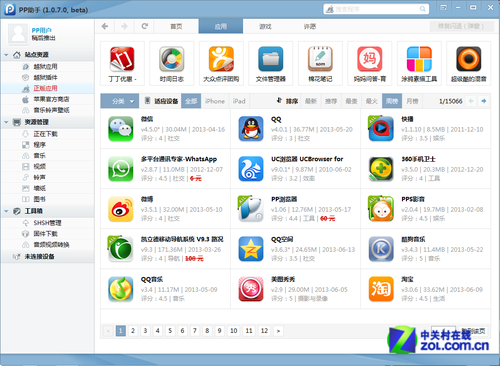Open the PP浏览器 app icon
Screen dimensions: 500x366
click(x=251, y=209)
